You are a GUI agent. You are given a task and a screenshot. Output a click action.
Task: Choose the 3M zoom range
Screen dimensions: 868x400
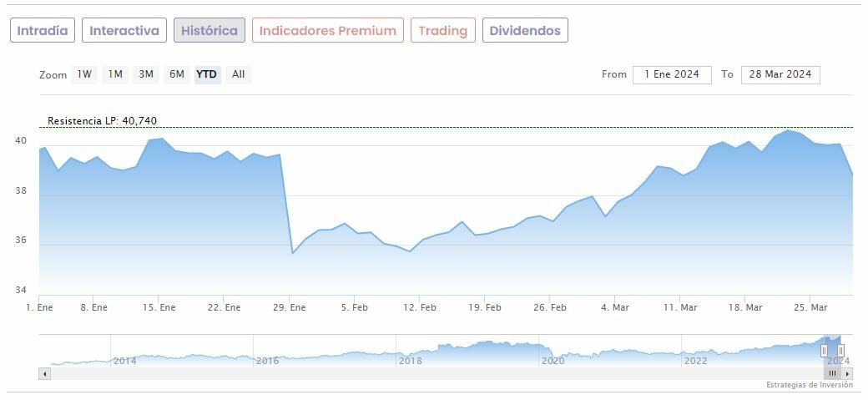(146, 74)
